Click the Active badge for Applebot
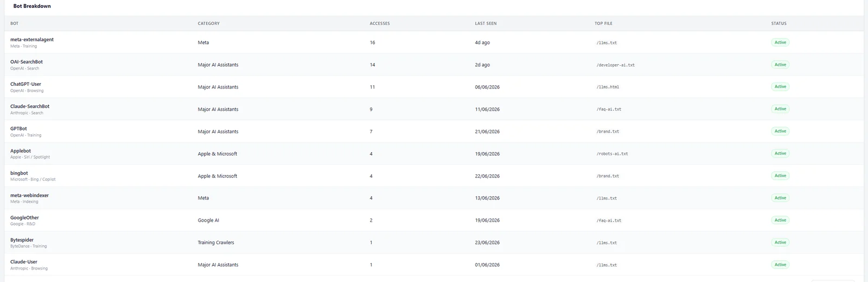Screen dimensions: 868x282 tap(780, 154)
